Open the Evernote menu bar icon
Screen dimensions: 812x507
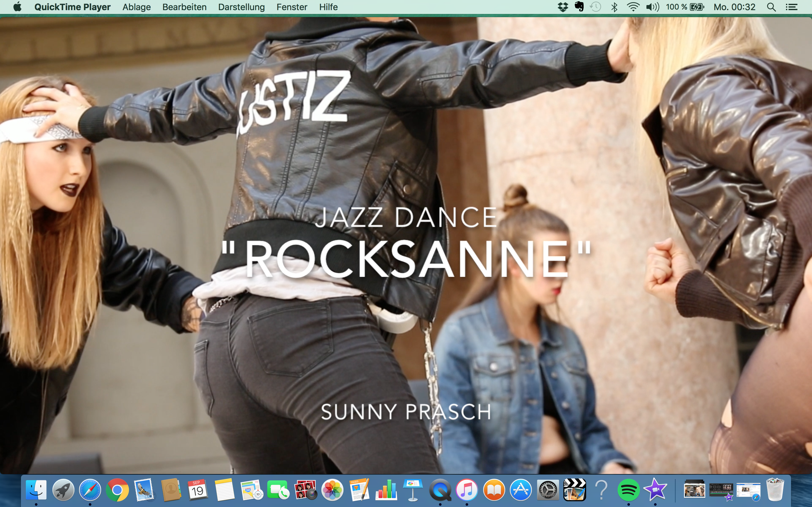pyautogui.click(x=579, y=7)
